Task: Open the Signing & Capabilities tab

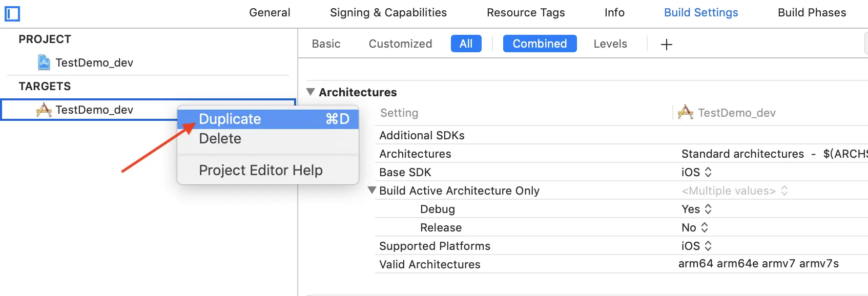Action: tap(388, 12)
